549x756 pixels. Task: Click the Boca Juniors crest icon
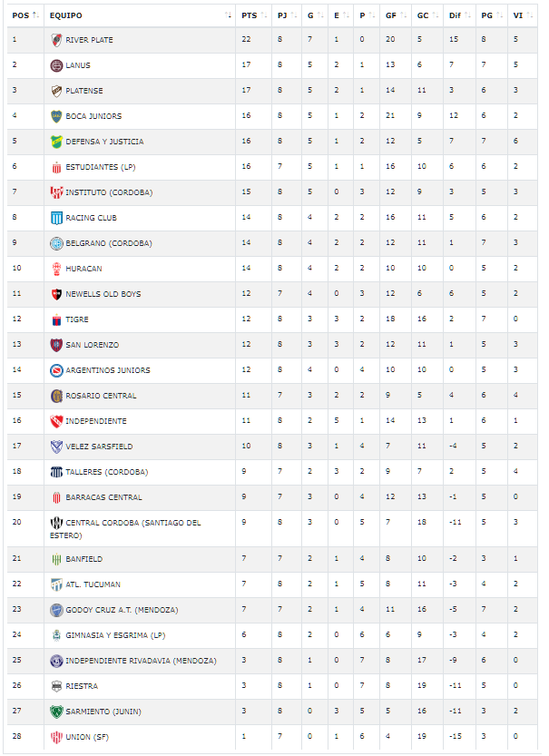pos(56,116)
